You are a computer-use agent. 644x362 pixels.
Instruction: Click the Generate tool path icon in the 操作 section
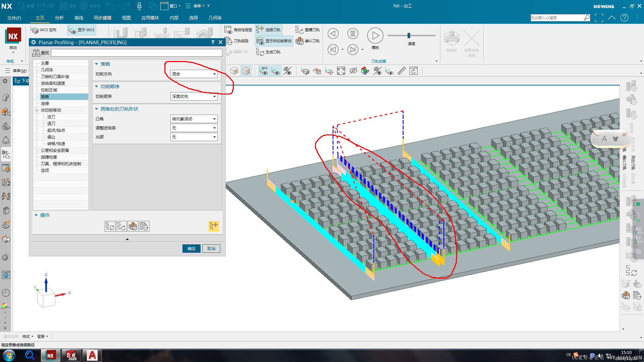[110, 227]
